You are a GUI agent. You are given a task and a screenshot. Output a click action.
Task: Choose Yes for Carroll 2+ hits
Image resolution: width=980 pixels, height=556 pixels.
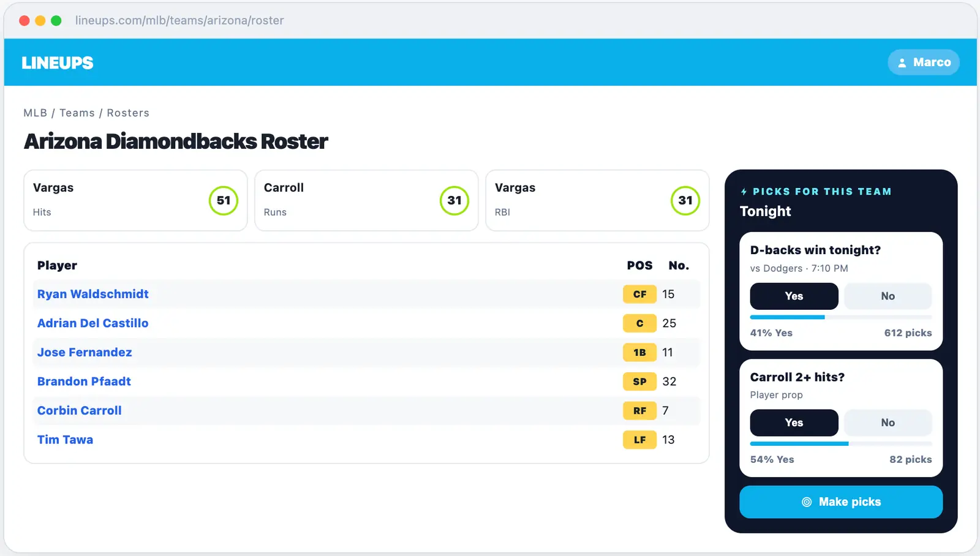tap(794, 423)
